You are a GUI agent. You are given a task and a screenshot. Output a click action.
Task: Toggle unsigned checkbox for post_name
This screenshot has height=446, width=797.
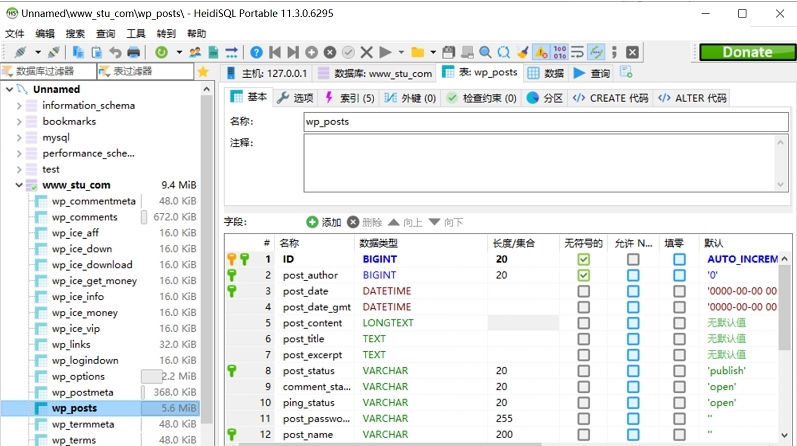584,434
